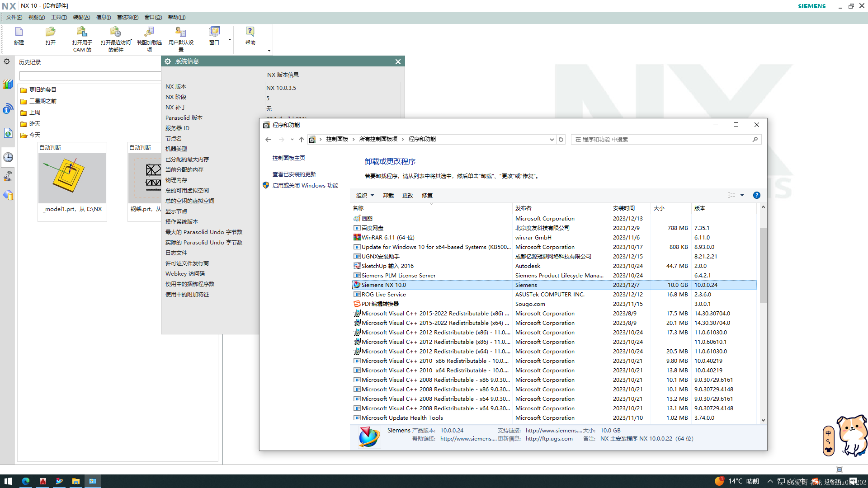Click the 修复 repair button
The width and height of the screenshot is (868, 488).
click(x=427, y=196)
